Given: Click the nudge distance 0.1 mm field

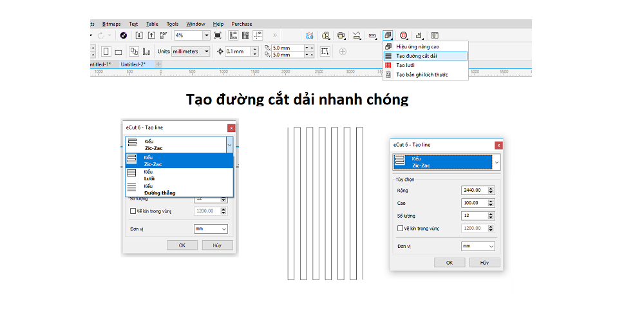Looking at the screenshot, I should click(238, 52).
